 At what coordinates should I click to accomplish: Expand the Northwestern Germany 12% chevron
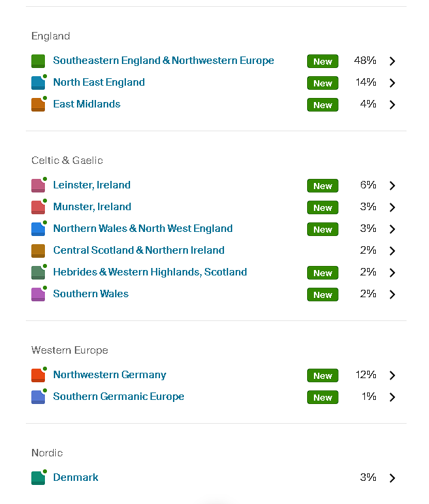(392, 375)
